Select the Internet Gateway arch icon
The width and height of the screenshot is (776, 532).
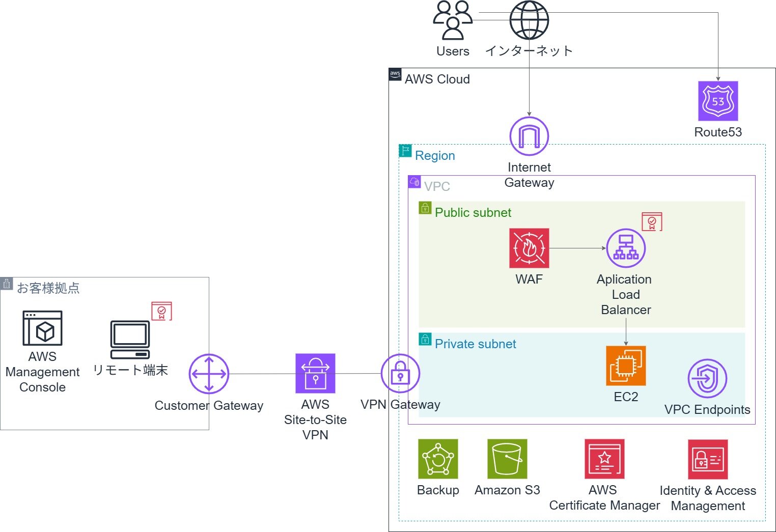coord(529,136)
